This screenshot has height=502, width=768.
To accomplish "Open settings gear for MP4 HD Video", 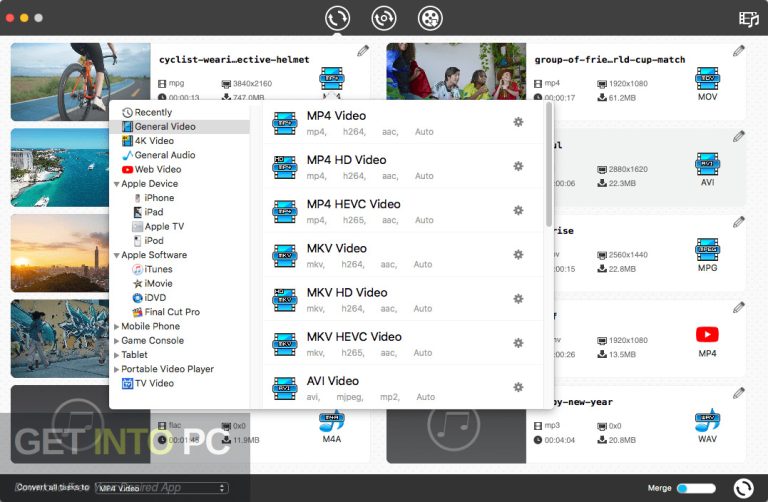I will click(518, 166).
